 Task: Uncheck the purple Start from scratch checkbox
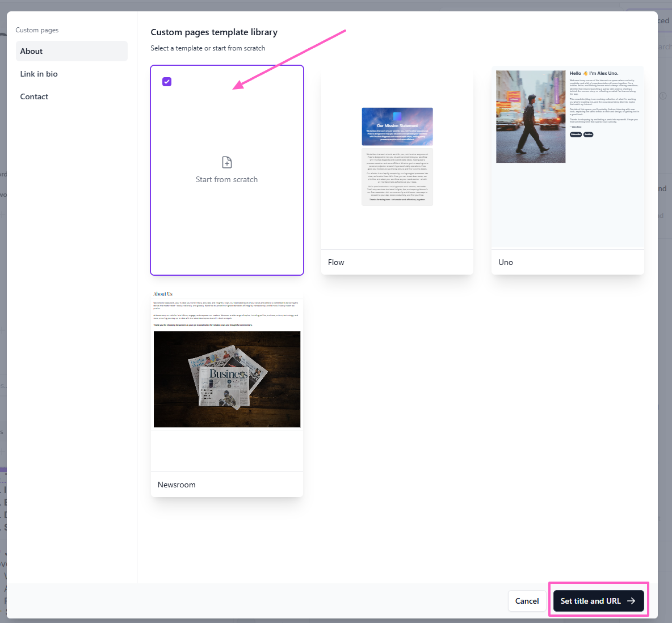point(167,82)
